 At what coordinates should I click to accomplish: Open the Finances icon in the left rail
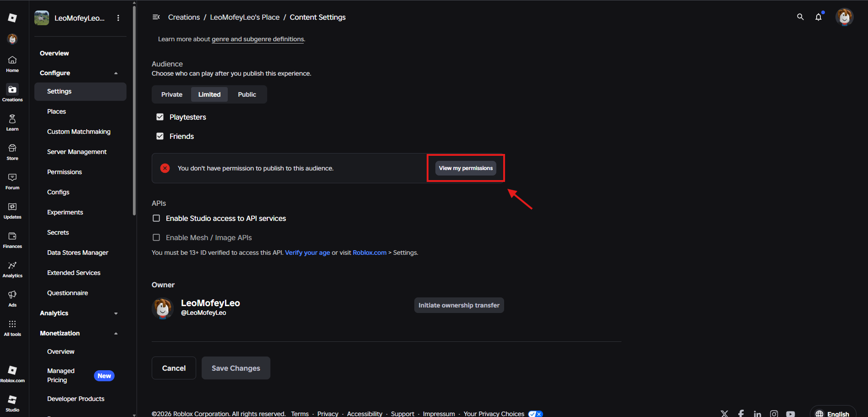12,240
